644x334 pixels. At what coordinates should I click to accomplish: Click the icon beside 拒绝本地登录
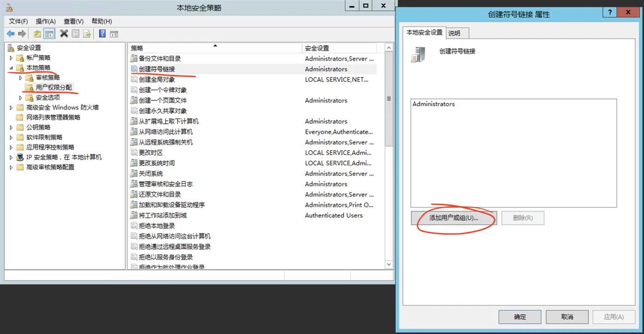coord(134,225)
